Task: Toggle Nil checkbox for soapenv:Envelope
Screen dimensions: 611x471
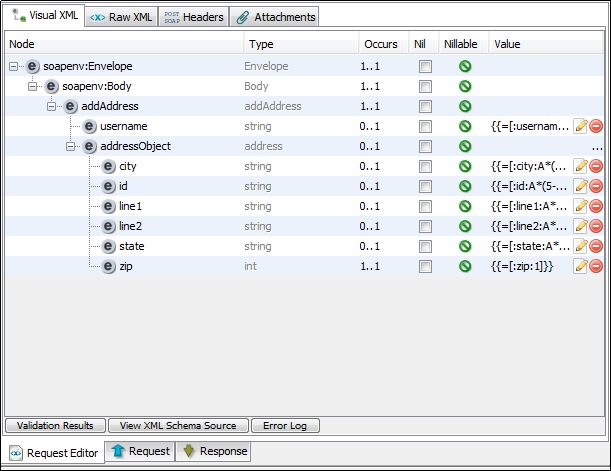Action: click(425, 67)
